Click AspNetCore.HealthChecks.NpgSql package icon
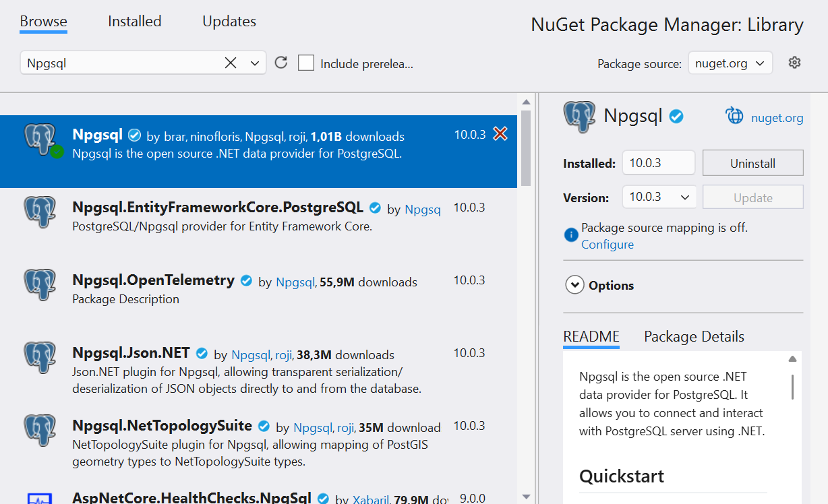This screenshot has height=504, width=828. click(40, 499)
